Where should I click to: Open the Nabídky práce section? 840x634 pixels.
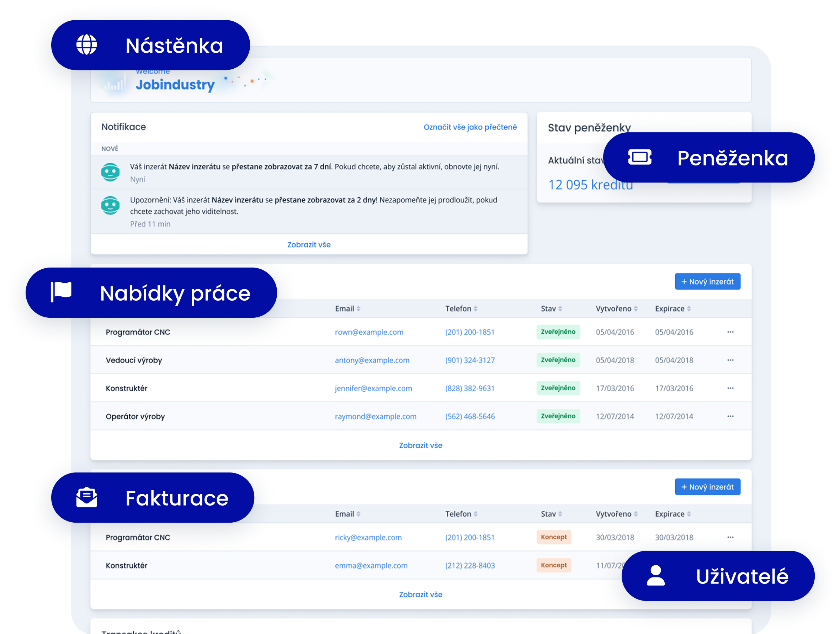(175, 293)
